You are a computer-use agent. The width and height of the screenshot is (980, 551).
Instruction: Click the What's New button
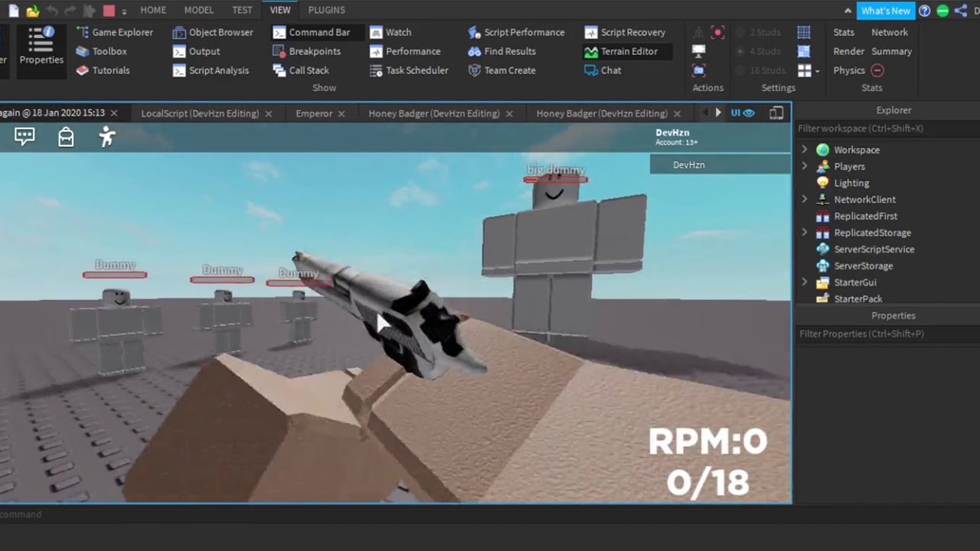point(885,11)
